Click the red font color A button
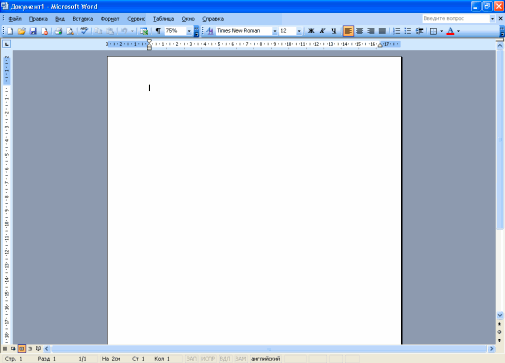The width and height of the screenshot is (505, 363). [450, 31]
